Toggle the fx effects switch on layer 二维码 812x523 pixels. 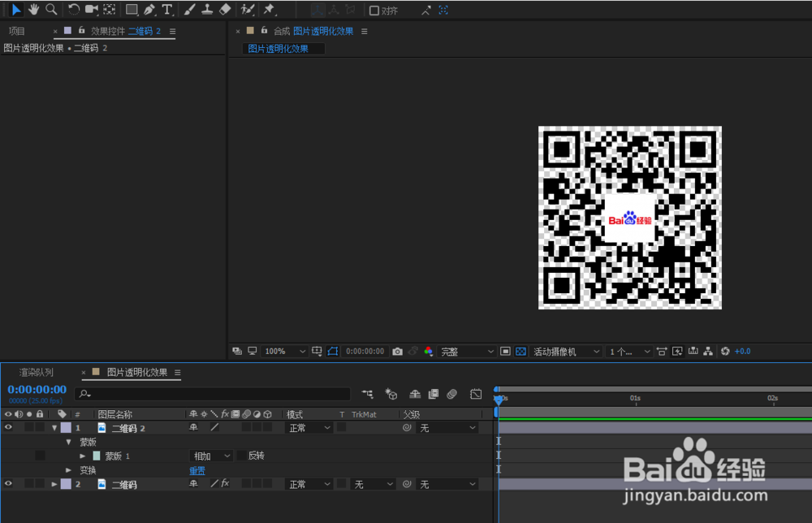pos(225,484)
